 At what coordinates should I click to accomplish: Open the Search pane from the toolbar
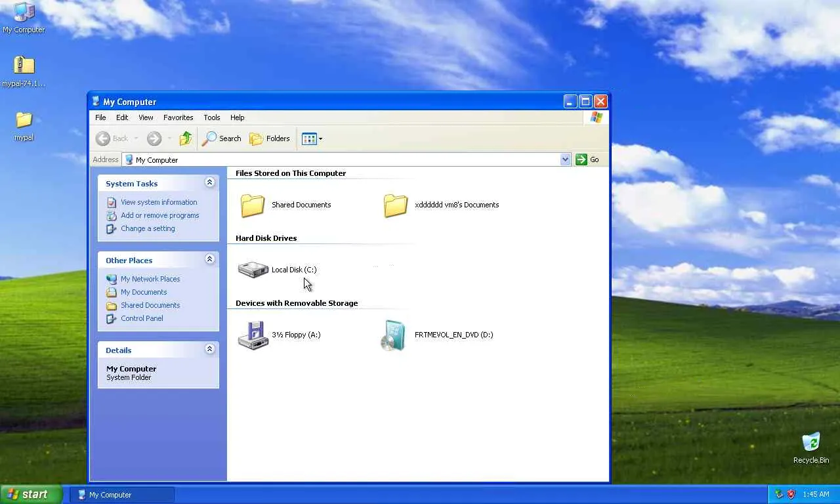[x=222, y=138]
